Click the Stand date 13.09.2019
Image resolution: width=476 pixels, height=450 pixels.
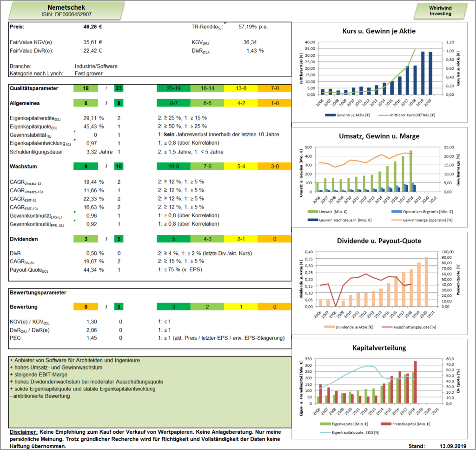coord(453,446)
